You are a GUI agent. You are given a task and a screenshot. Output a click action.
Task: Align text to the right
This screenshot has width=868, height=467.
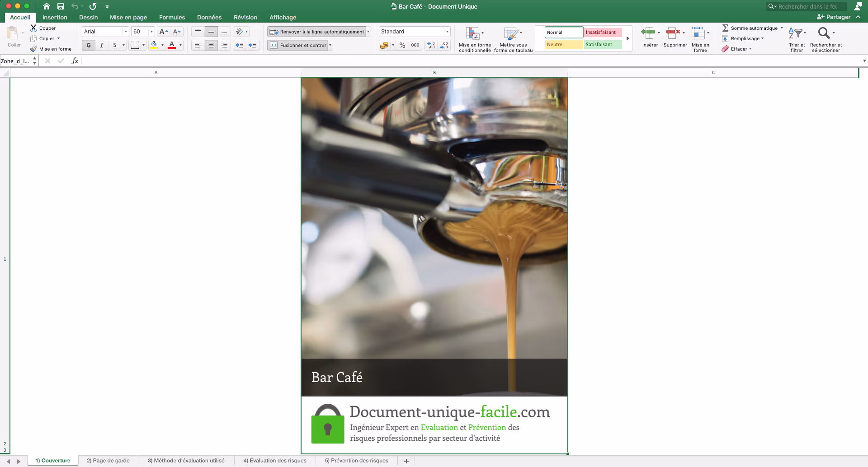(x=224, y=45)
